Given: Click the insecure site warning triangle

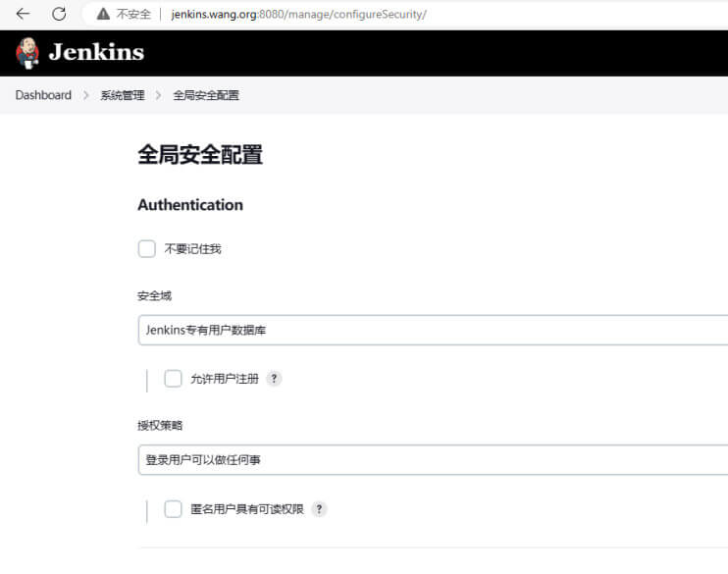Looking at the screenshot, I should pos(103,14).
